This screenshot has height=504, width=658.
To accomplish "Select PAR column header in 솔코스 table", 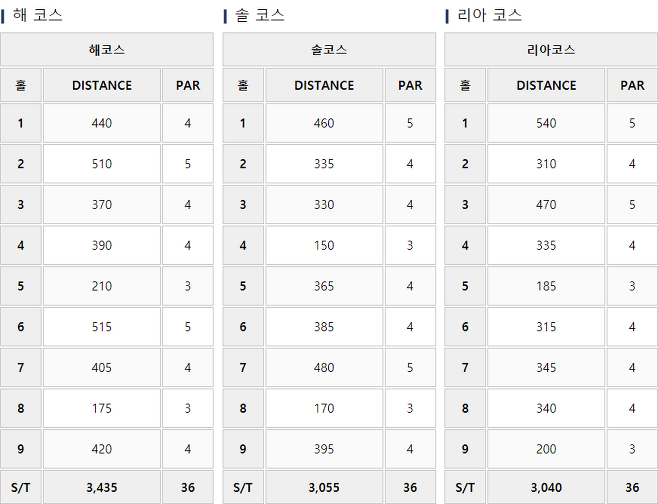I will 410,85.
